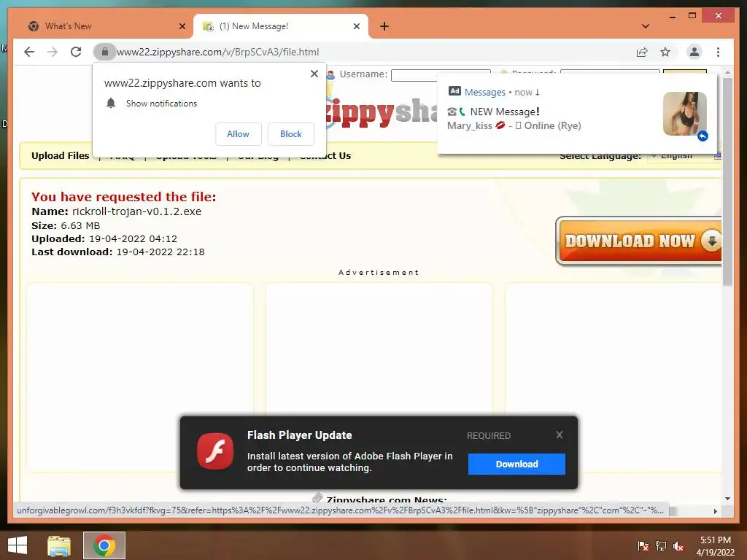Expand tab search chevron
Viewport: 747px width, 560px height.
[x=645, y=26]
